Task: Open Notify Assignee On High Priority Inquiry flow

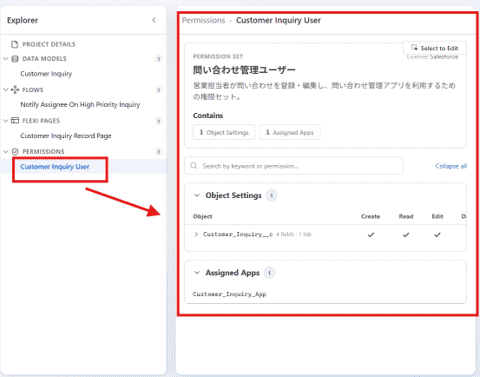Action: 80,105
